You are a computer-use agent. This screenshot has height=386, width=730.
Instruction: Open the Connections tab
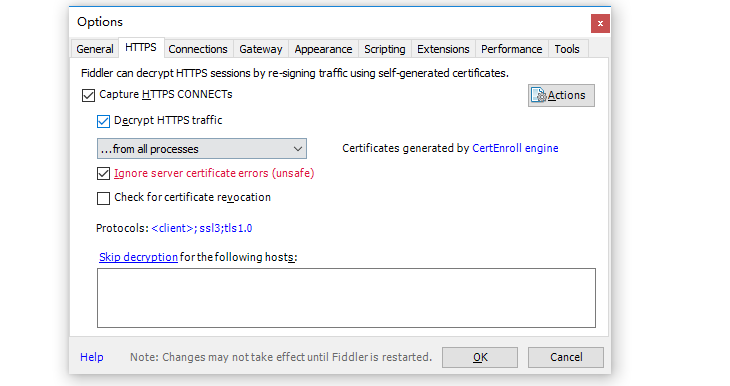click(x=198, y=49)
